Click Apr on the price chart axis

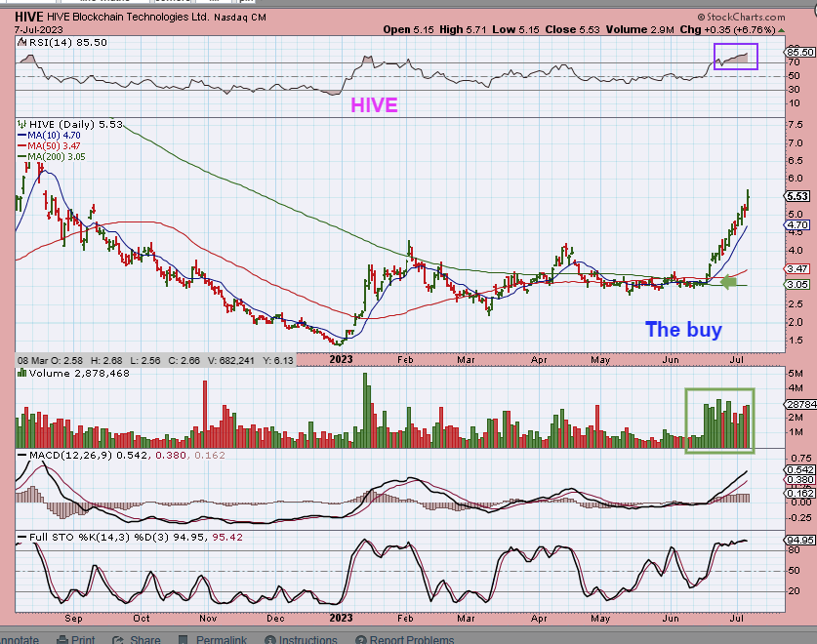(x=539, y=360)
